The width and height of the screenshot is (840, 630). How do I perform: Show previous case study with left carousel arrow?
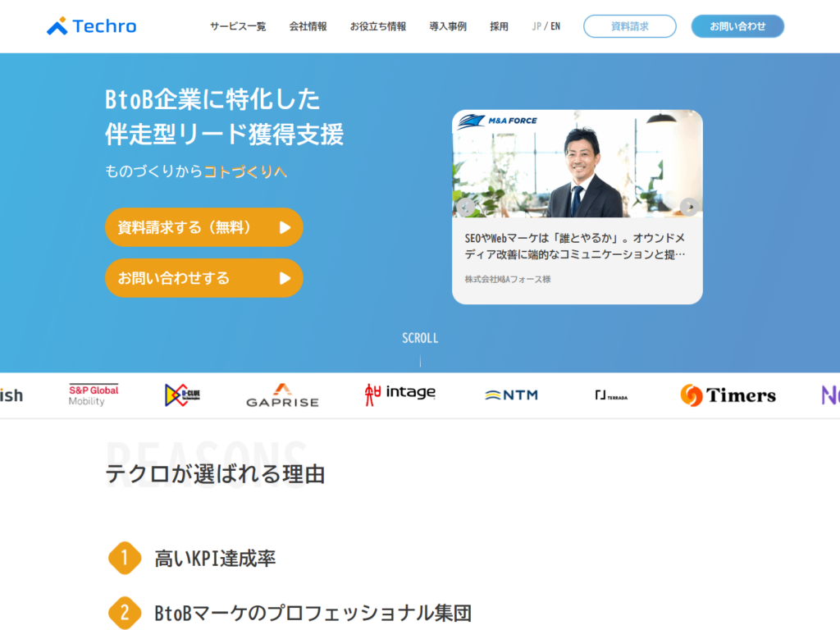click(466, 207)
